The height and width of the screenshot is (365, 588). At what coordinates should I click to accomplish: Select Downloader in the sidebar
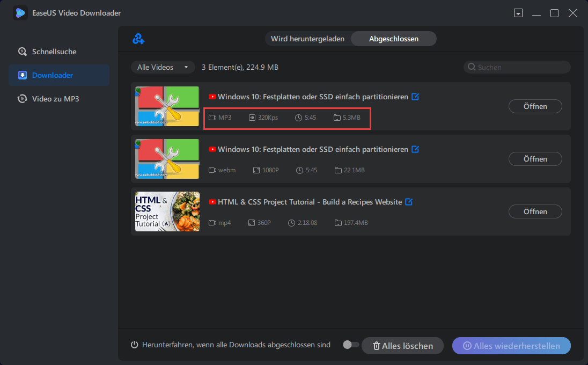tap(59, 75)
